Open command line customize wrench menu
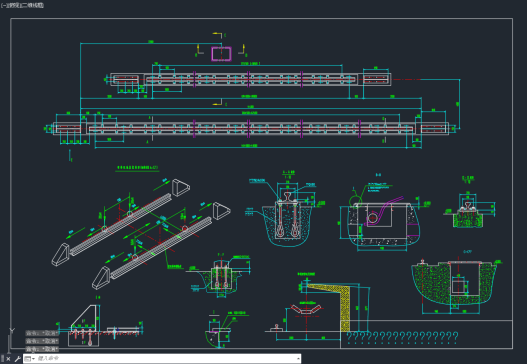The height and width of the screenshot is (364, 527). click(17, 359)
